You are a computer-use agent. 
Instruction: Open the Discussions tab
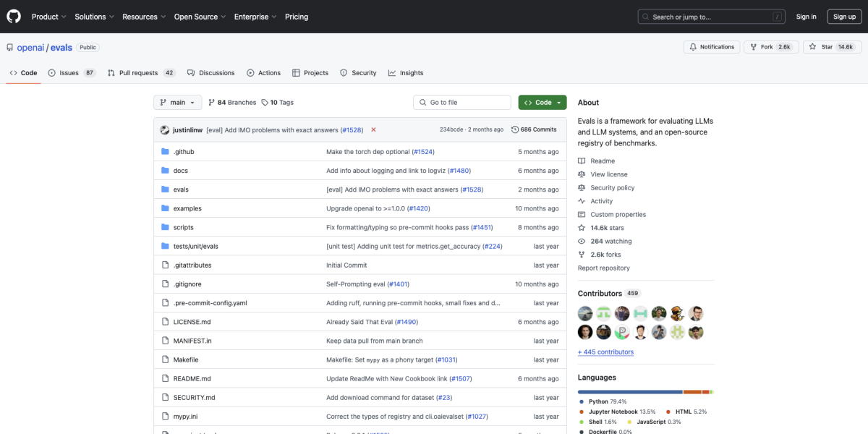click(x=215, y=72)
